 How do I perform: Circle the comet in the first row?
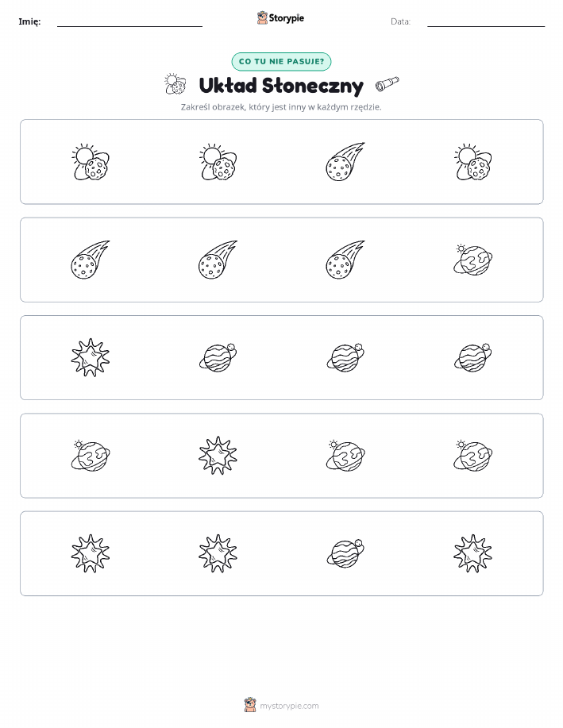(345, 162)
